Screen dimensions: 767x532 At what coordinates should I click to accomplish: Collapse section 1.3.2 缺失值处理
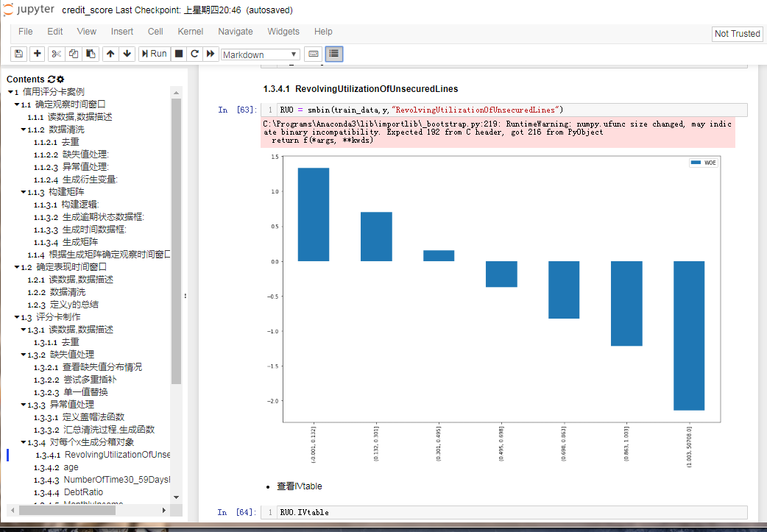pyautogui.click(x=24, y=355)
